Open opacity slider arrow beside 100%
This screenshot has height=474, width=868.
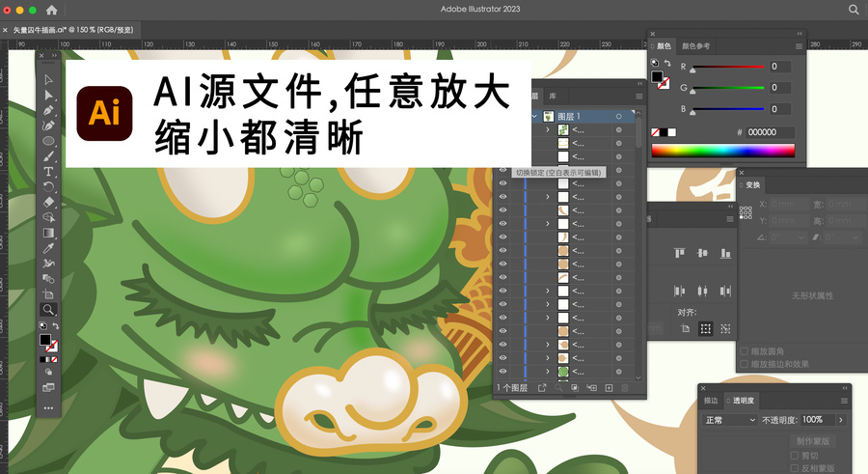click(840, 420)
